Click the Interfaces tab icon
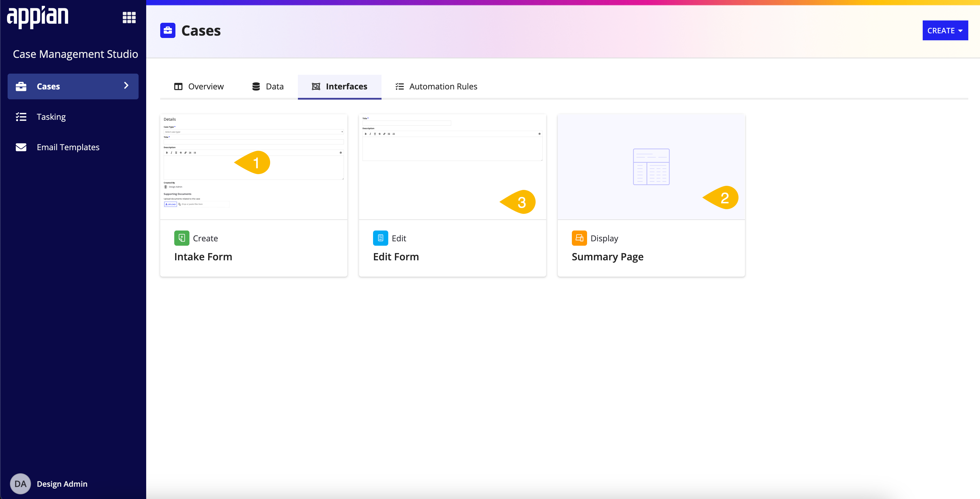Screen dimensions: 980x499 pyautogui.click(x=316, y=87)
